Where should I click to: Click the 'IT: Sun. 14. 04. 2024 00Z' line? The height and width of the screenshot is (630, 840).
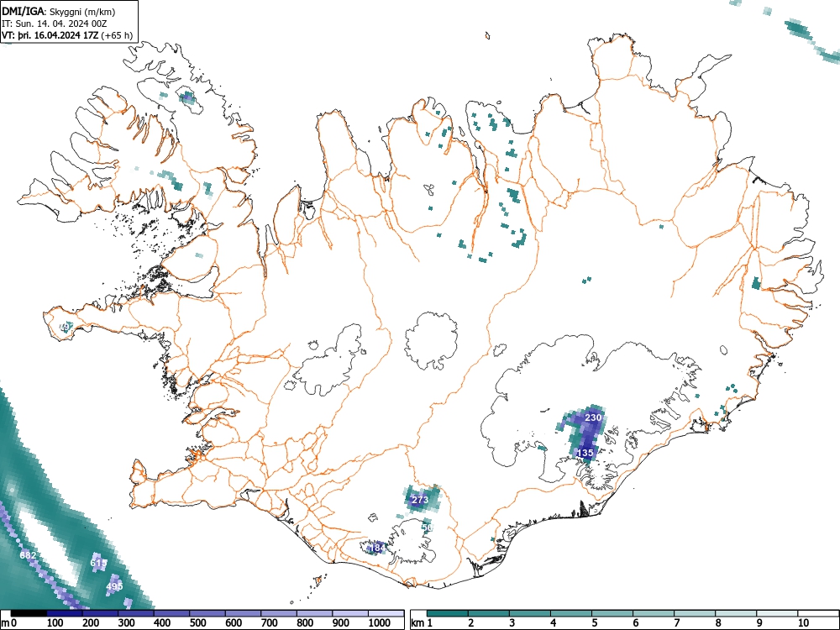54,24
